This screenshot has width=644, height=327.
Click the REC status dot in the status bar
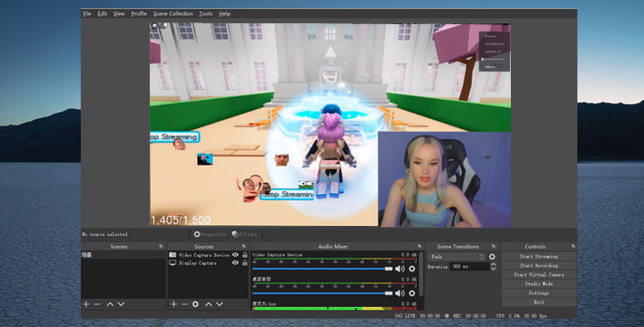click(x=447, y=316)
